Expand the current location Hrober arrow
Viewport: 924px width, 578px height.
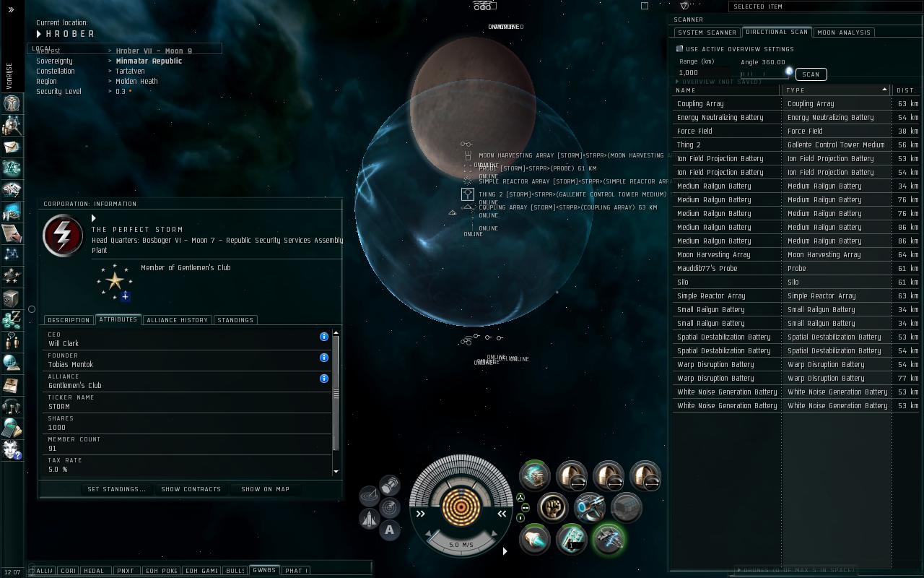click(39, 34)
